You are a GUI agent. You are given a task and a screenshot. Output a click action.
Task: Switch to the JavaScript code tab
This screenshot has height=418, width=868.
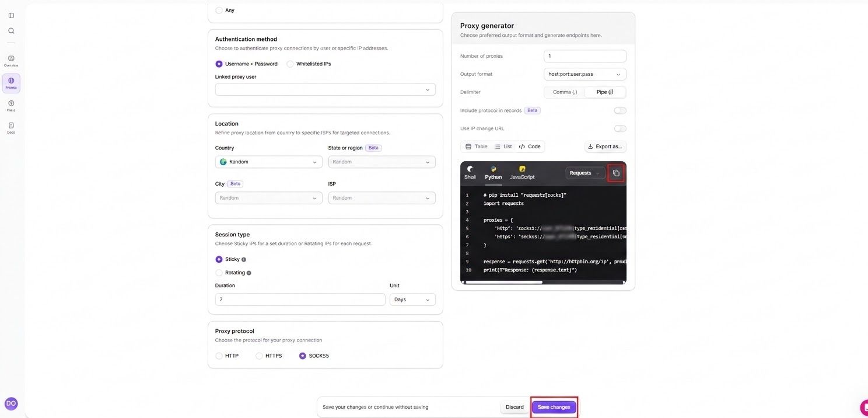[522, 173]
